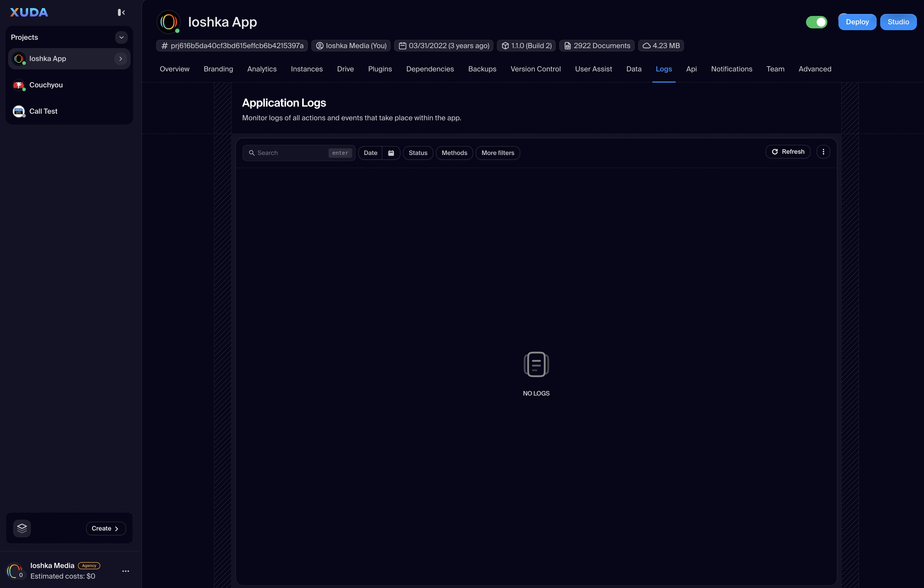
Task: Click the XUDA logo
Action: 29,13
